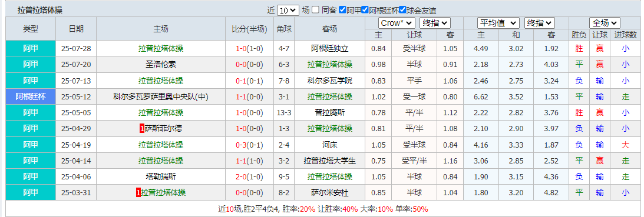Open the recent matches count dropdown showing 10
The width and height of the screenshot is (644, 217).
pos(288,11)
